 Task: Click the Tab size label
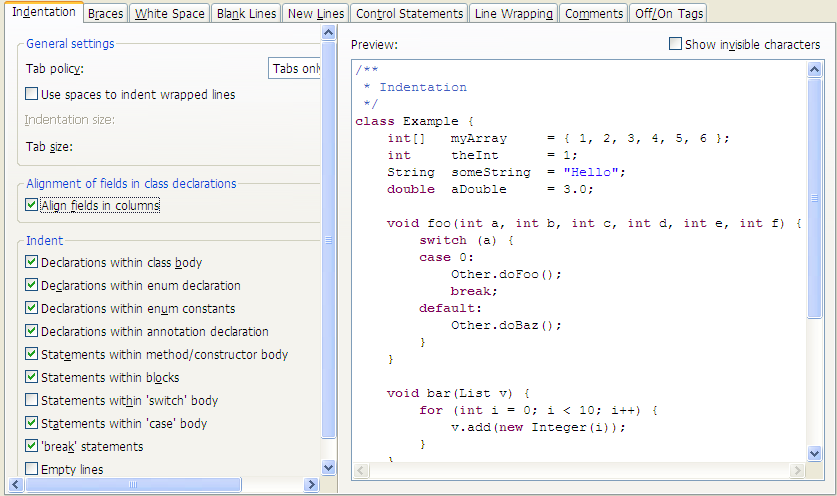(49, 147)
